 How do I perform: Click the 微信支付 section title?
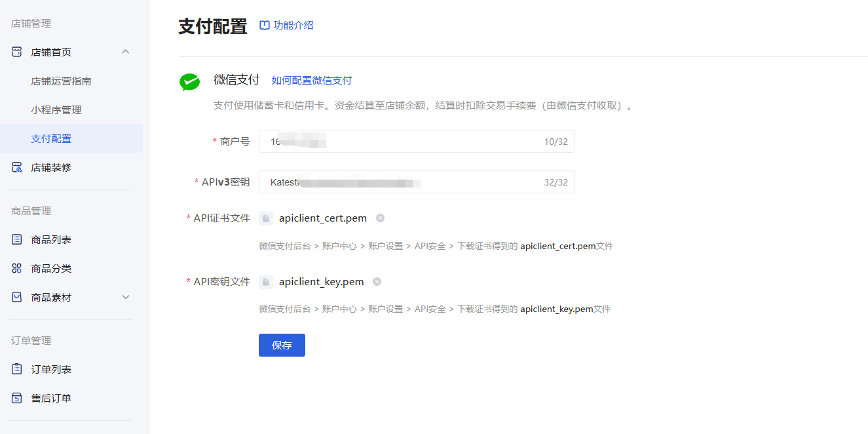236,80
